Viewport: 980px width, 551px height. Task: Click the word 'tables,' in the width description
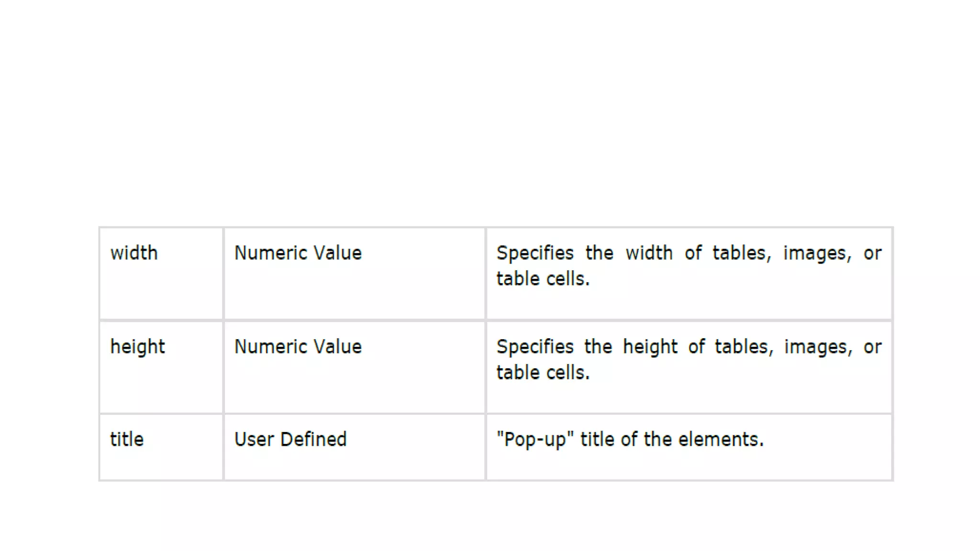click(x=742, y=253)
